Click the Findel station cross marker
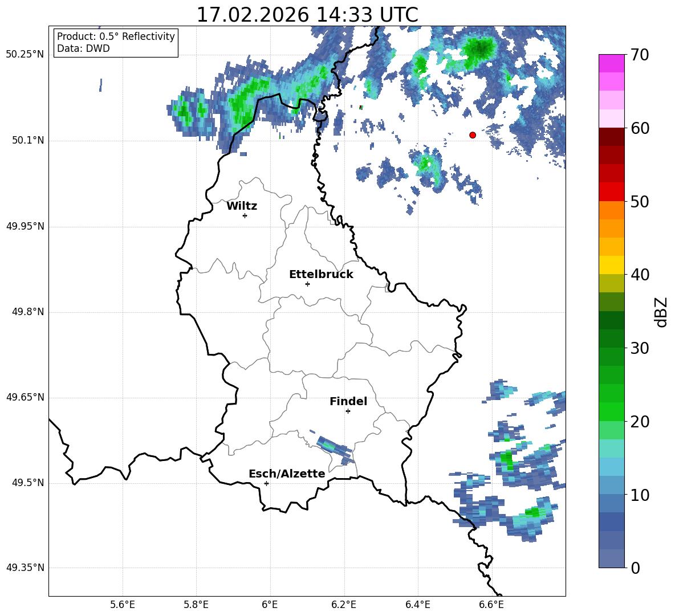 click(x=348, y=411)
